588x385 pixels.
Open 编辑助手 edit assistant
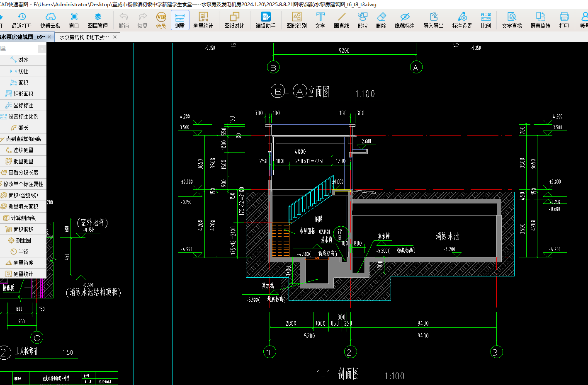tap(265, 20)
